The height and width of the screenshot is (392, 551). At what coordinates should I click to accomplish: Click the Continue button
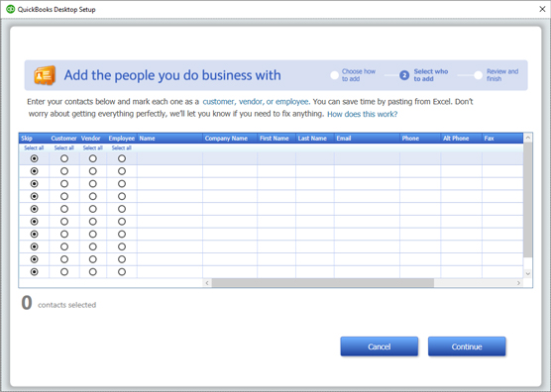[x=467, y=346]
